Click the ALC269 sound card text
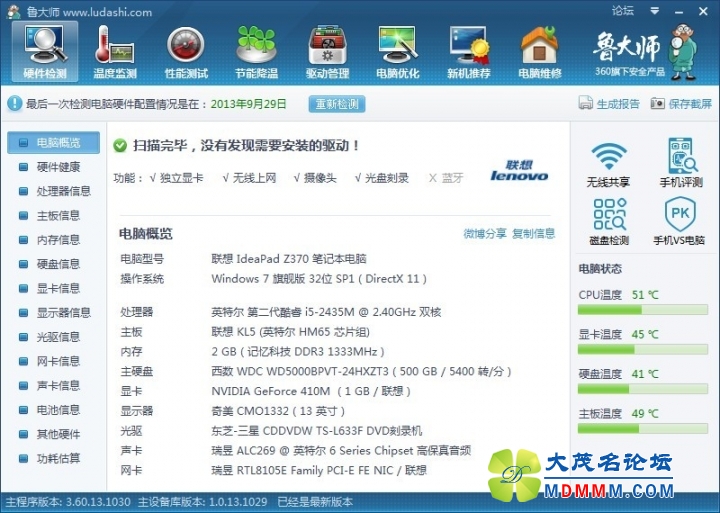The width and height of the screenshot is (720, 513). pos(341,451)
